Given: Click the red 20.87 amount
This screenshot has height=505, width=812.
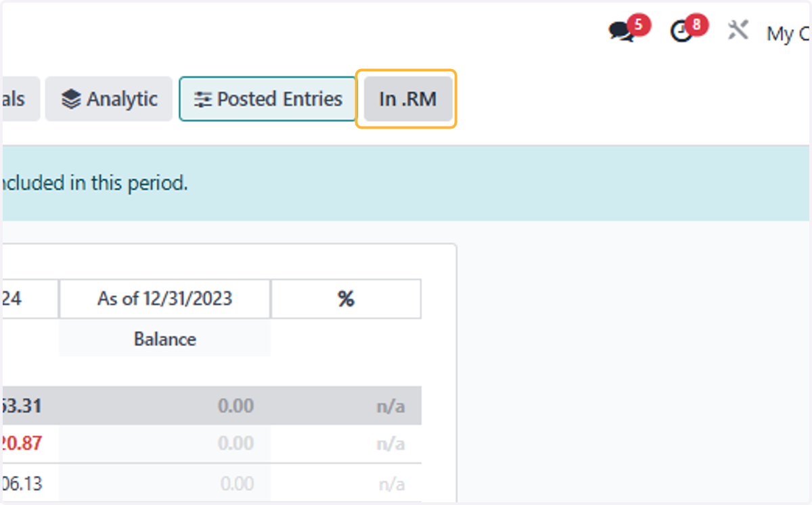Looking at the screenshot, I should [21, 443].
